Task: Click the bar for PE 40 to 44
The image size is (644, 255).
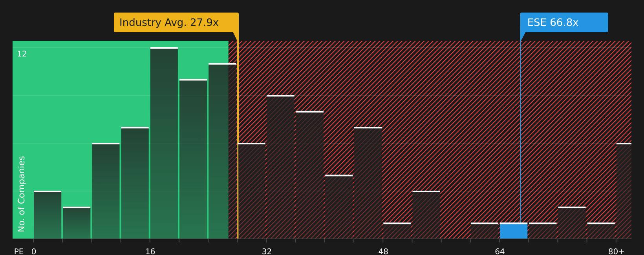Action: (x=339, y=207)
